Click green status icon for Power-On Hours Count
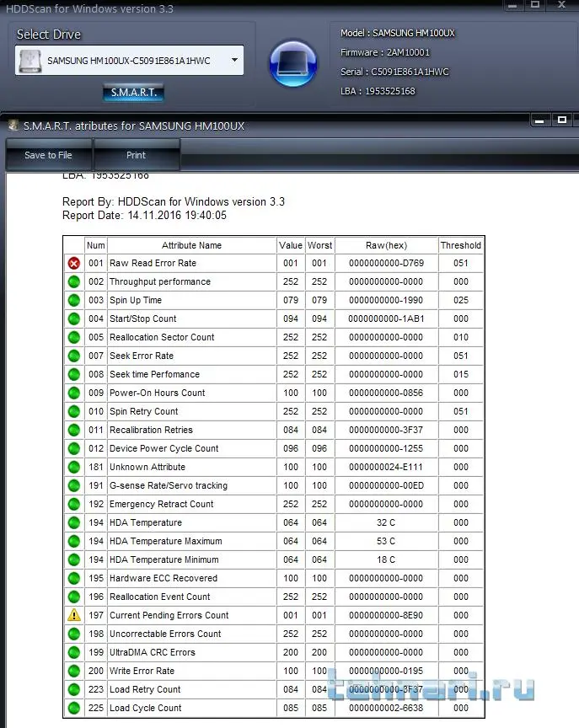Image resolution: width=579 pixels, height=728 pixels. (x=74, y=393)
